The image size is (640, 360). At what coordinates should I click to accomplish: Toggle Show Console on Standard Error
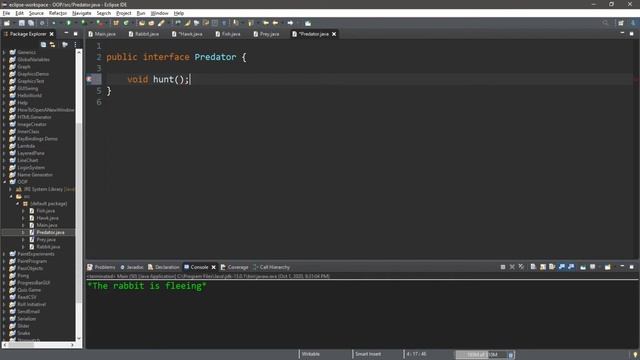[x=571, y=267]
